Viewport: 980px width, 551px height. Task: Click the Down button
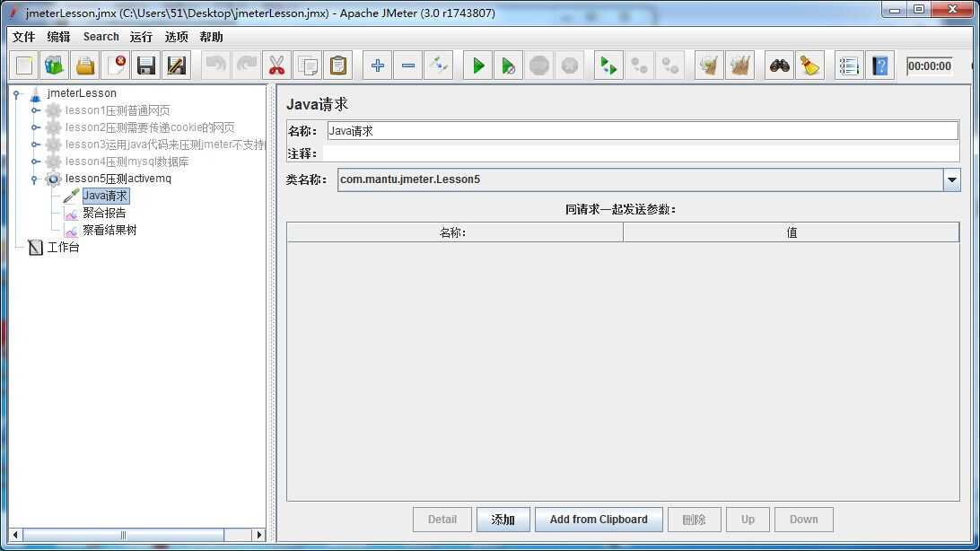804,520
